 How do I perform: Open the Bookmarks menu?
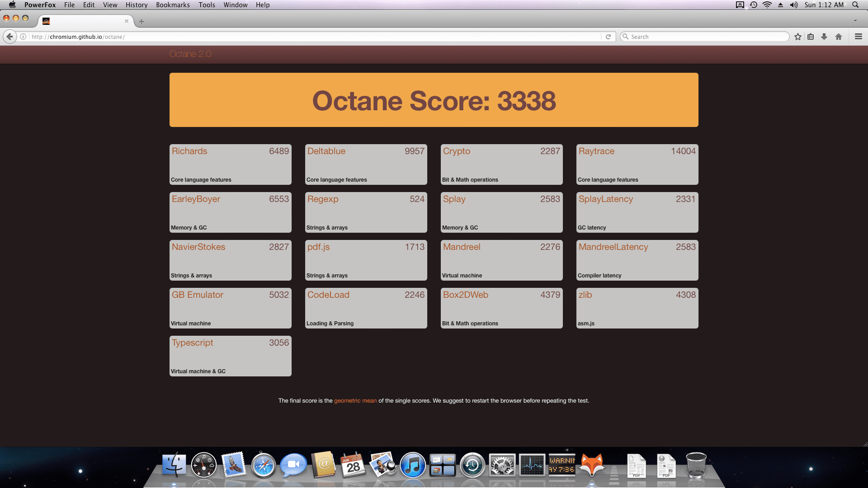(173, 5)
